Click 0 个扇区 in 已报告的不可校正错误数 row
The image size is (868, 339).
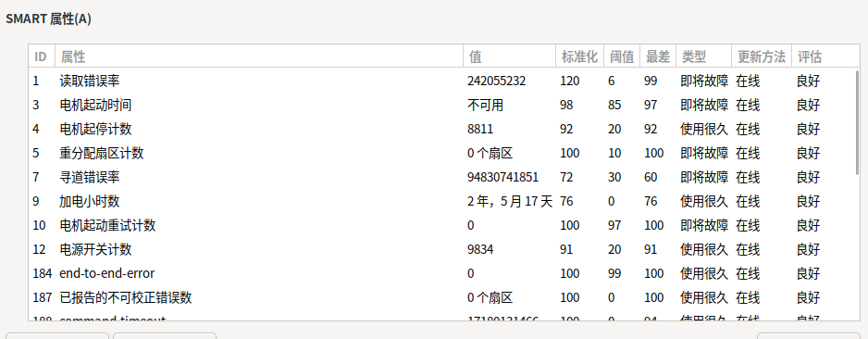coord(490,297)
